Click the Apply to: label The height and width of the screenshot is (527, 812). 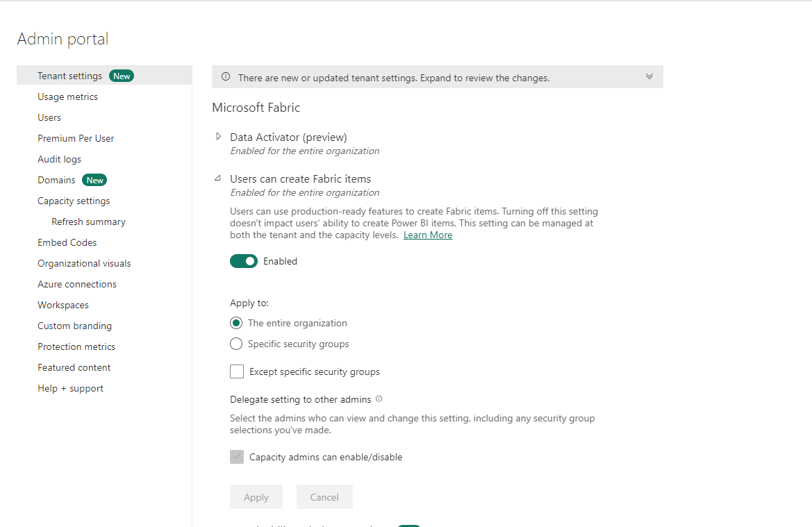point(249,303)
